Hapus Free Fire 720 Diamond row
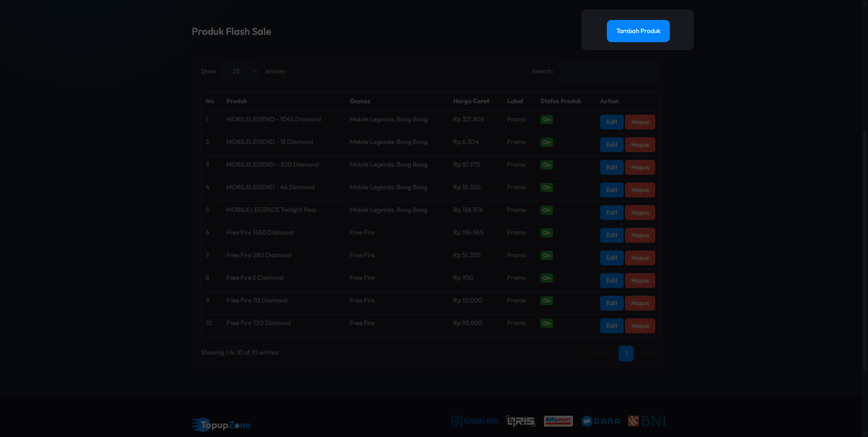Image resolution: width=868 pixels, height=437 pixels. pos(640,326)
